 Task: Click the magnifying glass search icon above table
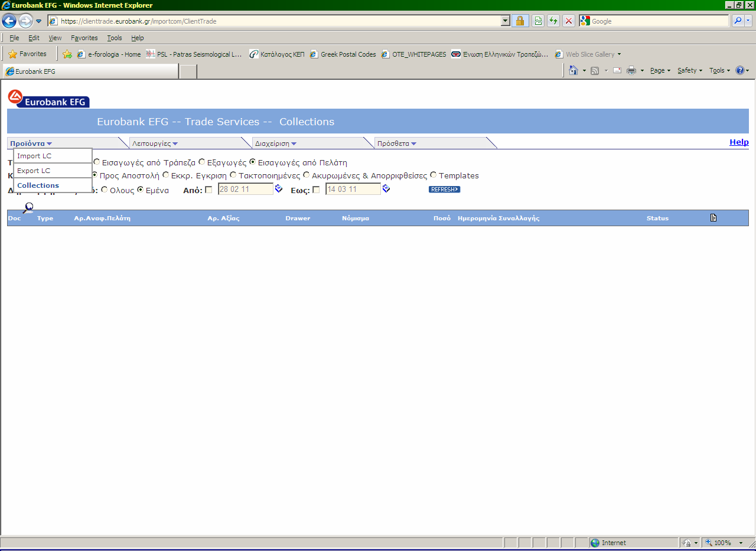pos(28,207)
